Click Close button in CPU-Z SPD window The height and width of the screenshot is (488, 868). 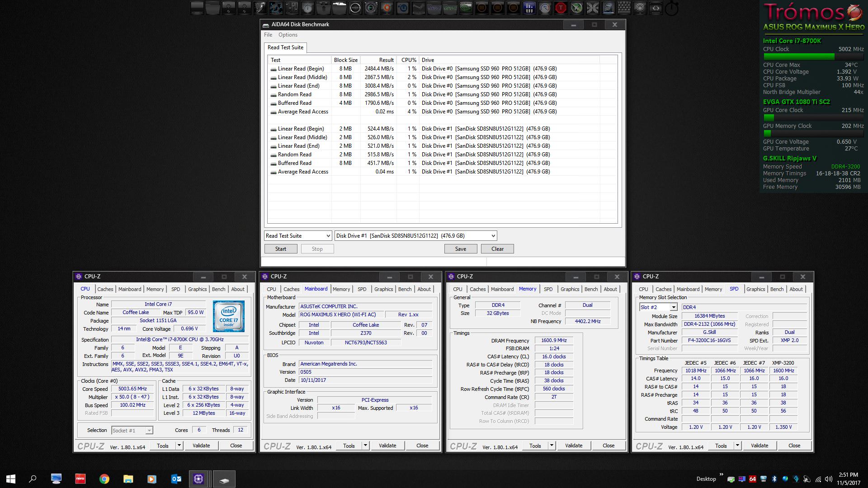coord(794,446)
